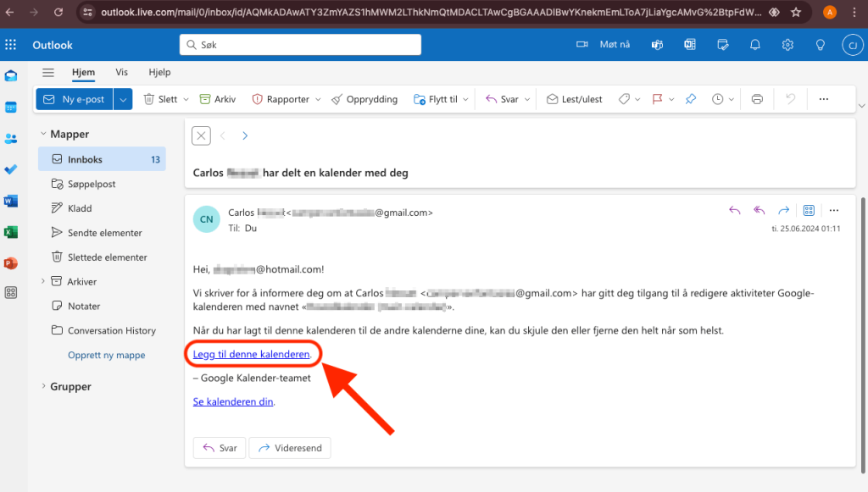Open the Ny e-post dropdown arrow
This screenshot has height=492, width=868.
124,99
